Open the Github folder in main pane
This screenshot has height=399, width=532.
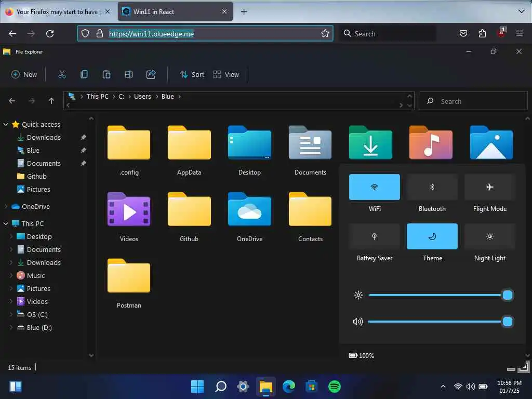189,209
